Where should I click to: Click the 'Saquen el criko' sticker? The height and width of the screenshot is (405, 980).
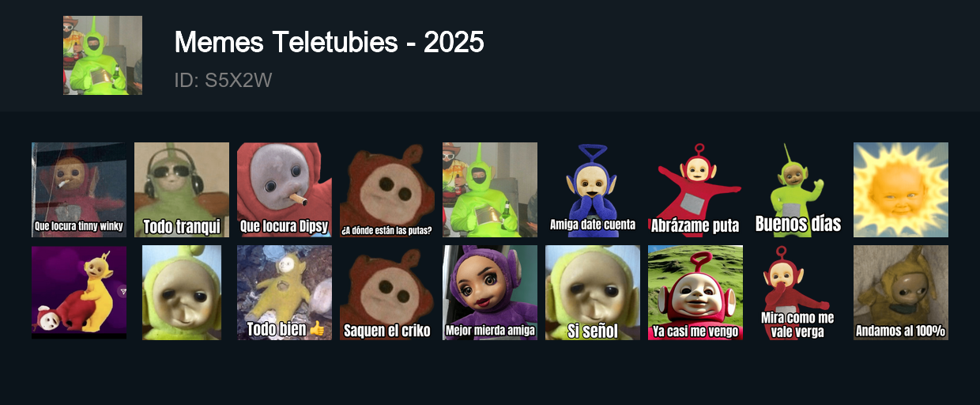tap(387, 293)
